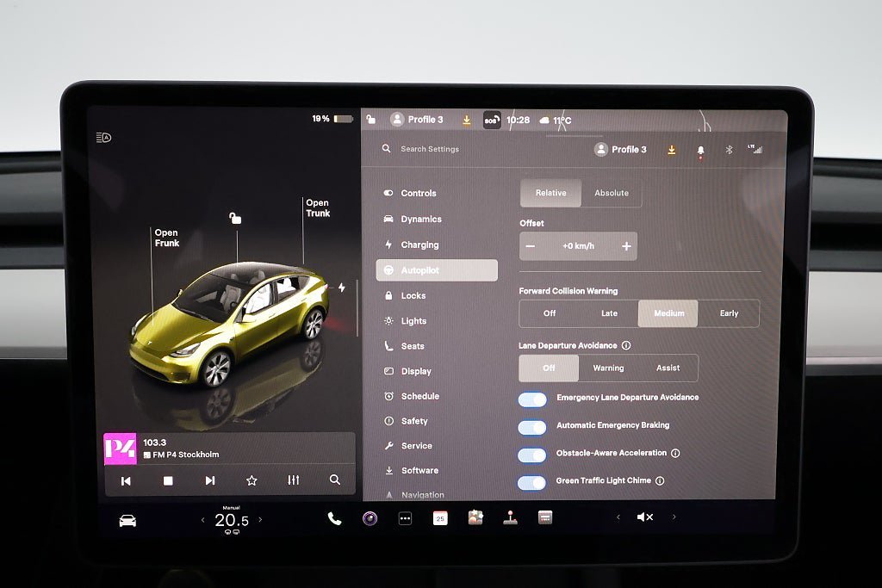
Task: Increase speed offset with plus button
Action: pyautogui.click(x=626, y=246)
